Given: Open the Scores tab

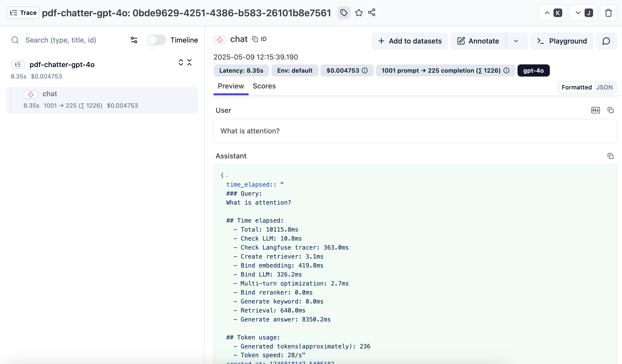Looking at the screenshot, I should (264, 86).
